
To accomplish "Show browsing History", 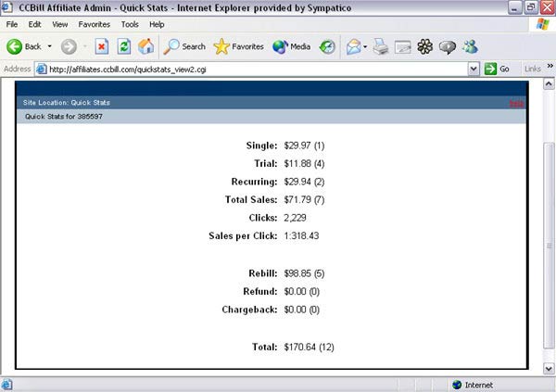I will (327, 46).
